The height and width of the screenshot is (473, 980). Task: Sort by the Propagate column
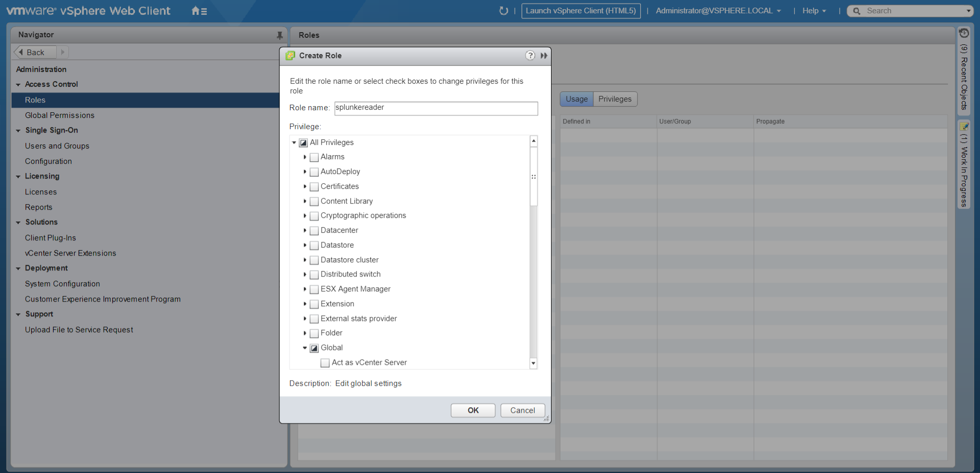tap(850, 121)
